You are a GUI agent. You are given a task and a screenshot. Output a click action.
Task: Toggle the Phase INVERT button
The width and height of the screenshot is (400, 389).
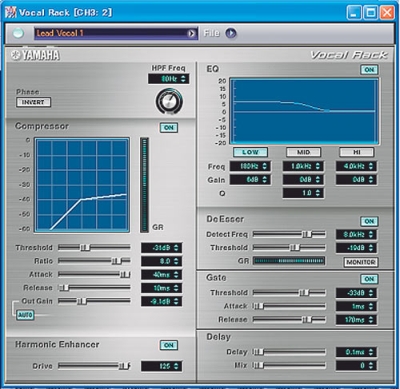[x=33, y=102]
